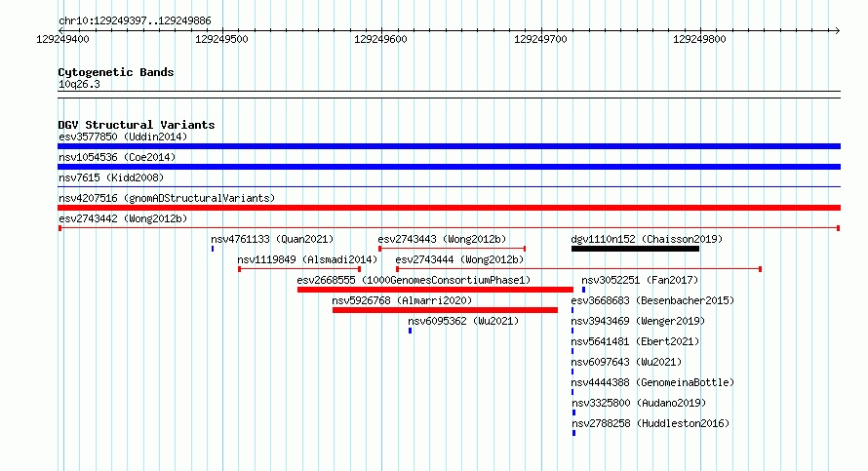The image size is (868, 471).
Task: Open the esv3668683 (Besenbacher2015) variant
Action: click(x=652, y=300)
